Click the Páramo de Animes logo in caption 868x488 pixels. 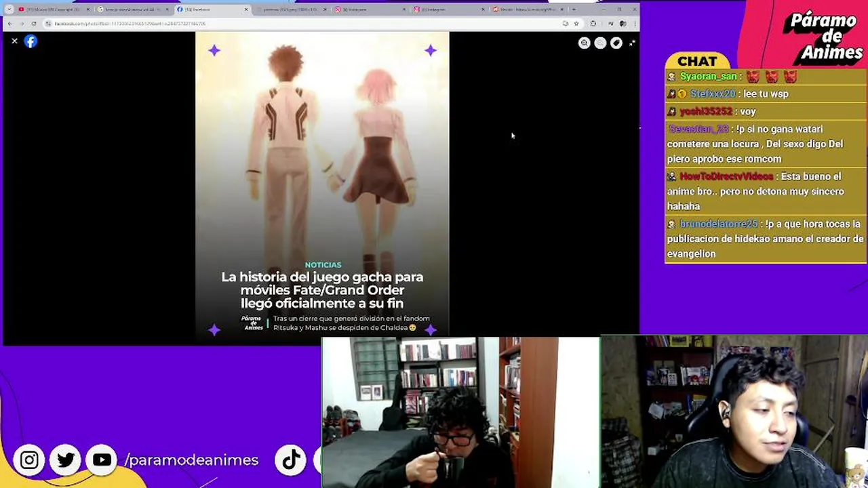(252, 323)
